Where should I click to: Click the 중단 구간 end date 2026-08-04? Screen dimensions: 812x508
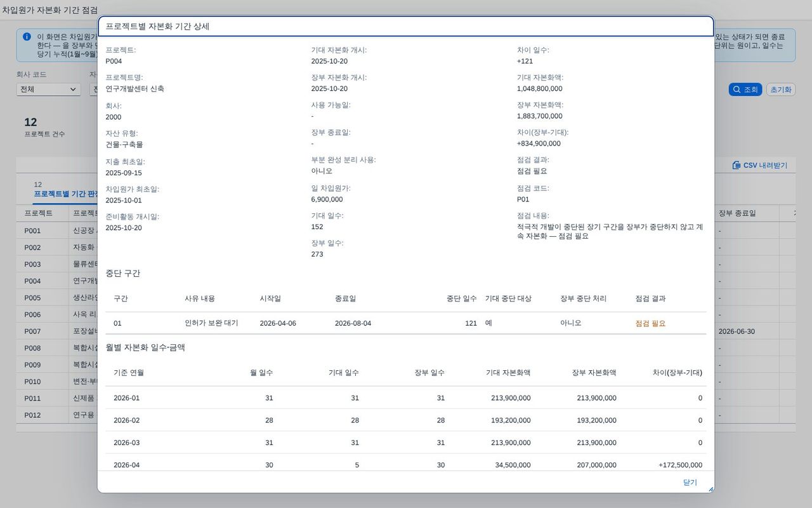353,323
